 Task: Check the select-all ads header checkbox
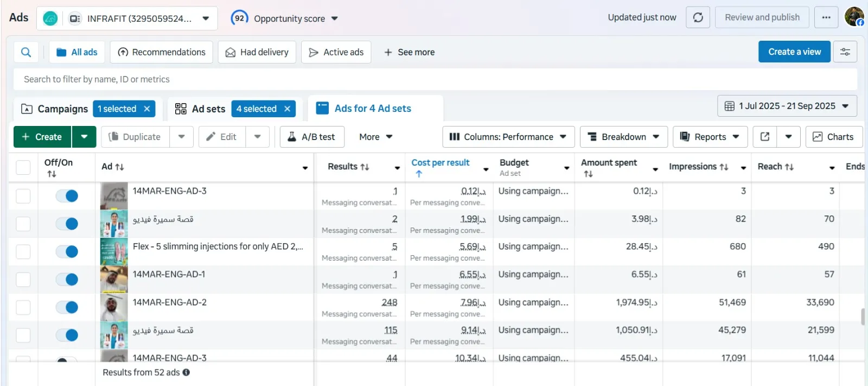pos(23,167)
